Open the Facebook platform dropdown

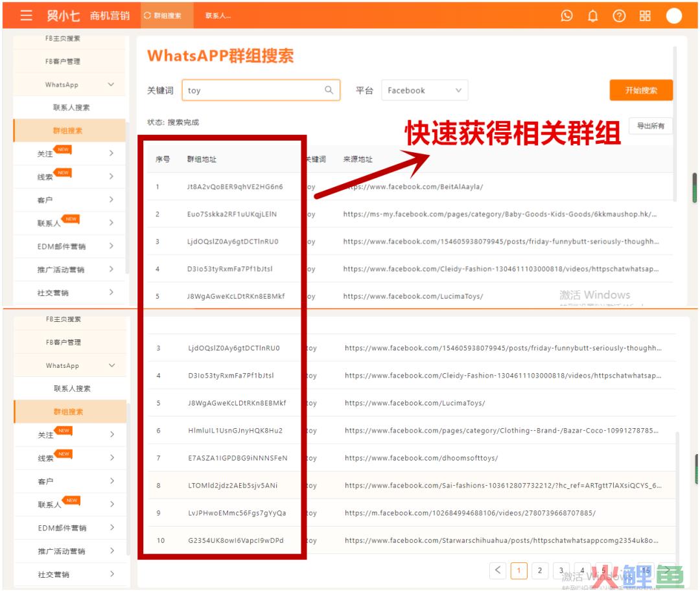(x=424, y=90)
